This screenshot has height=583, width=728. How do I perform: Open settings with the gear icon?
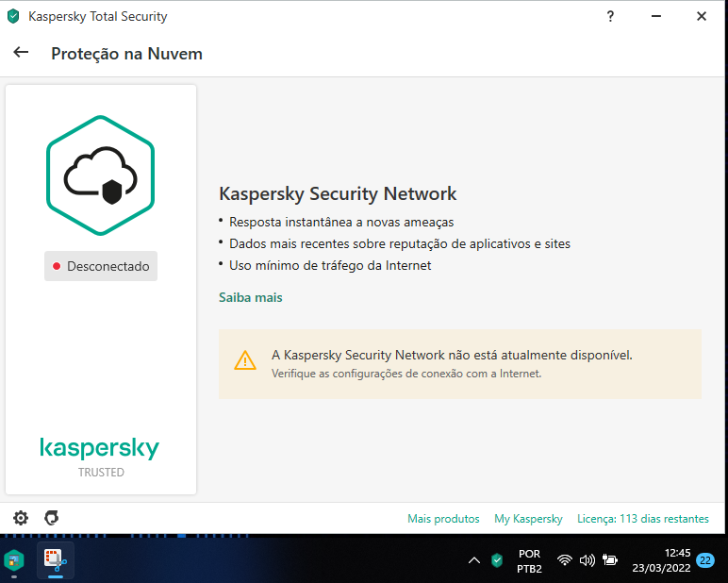(21, 518)
